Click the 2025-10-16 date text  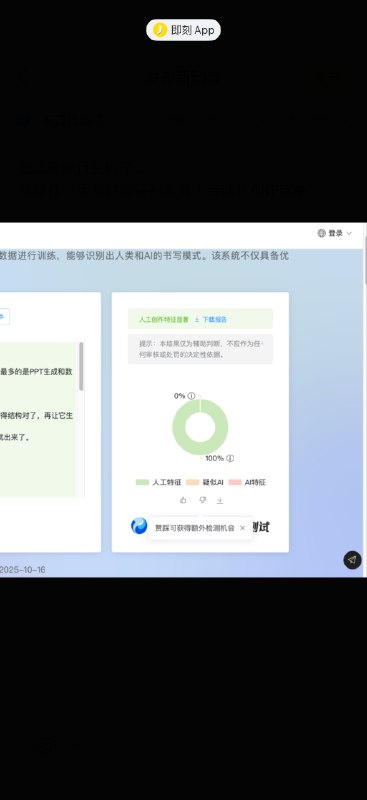pyautogui.click(x=22, y=569)
